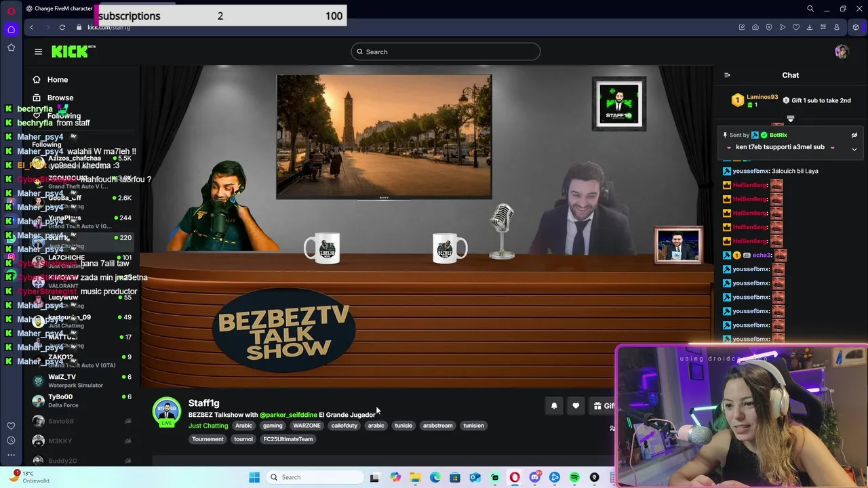Screen dimensions: 868x488
Task: Open Opera main menu logo
Action: 11,9
